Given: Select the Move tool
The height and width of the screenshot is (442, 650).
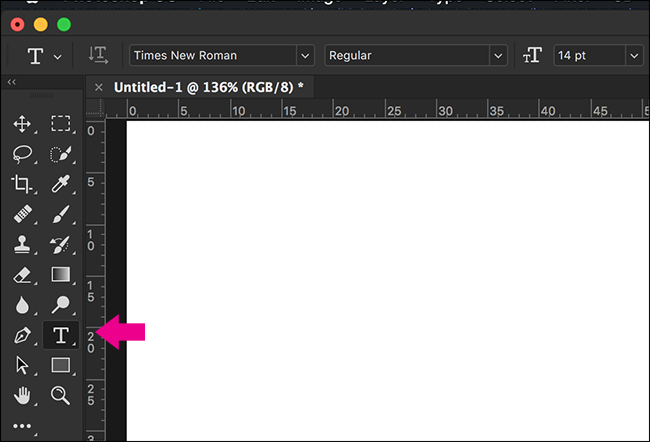Looking at the screenshot, I should click(x=22, y=124).
